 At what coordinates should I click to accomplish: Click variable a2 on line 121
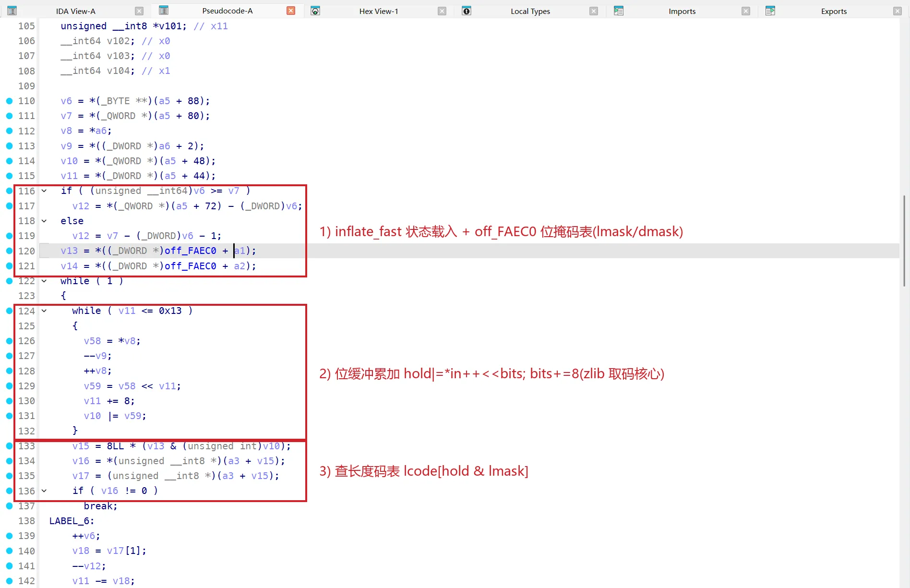point(239,266)
